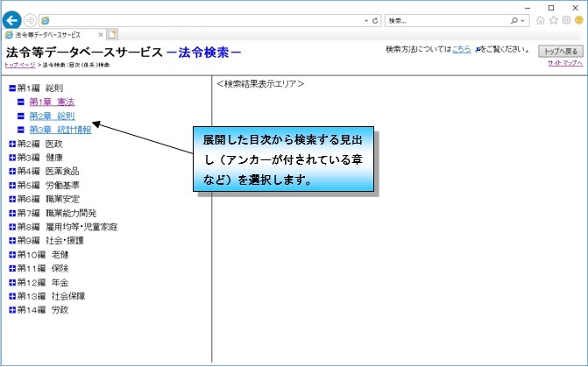The width and height of the screenshot is (588, 367).
Task: Expand the 第2編 医政 tree node
Action: tap(11, 144)
